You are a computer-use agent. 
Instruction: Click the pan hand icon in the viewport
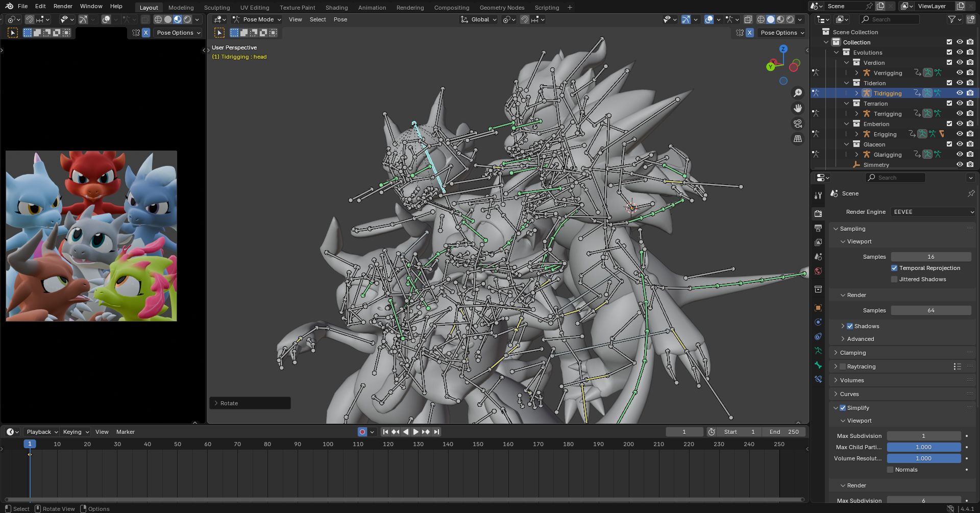point(797,108)
